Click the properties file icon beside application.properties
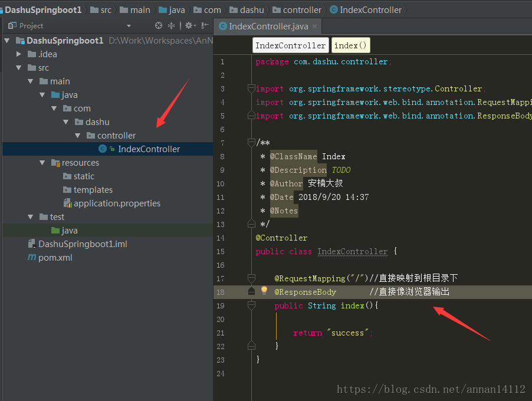 [67, 203]
